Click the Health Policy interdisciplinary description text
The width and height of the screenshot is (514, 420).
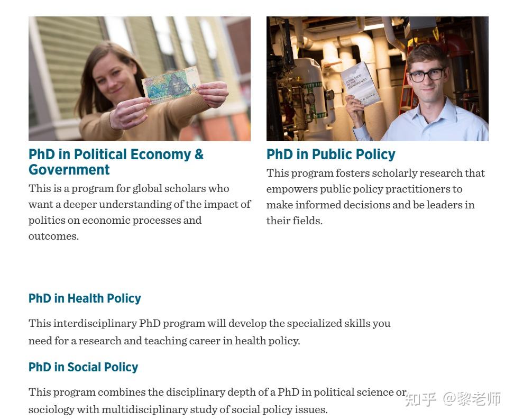209,332
